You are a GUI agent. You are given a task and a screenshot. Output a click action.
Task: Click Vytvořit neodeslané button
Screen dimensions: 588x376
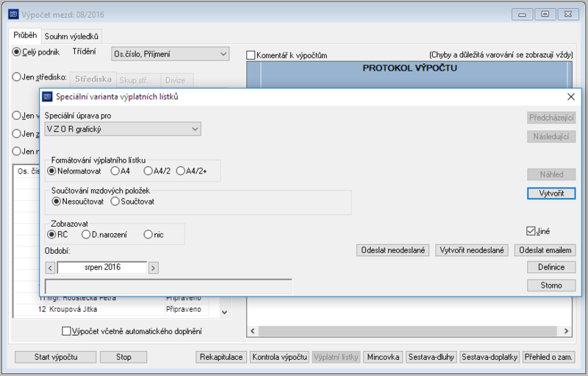tap(472, 250)
